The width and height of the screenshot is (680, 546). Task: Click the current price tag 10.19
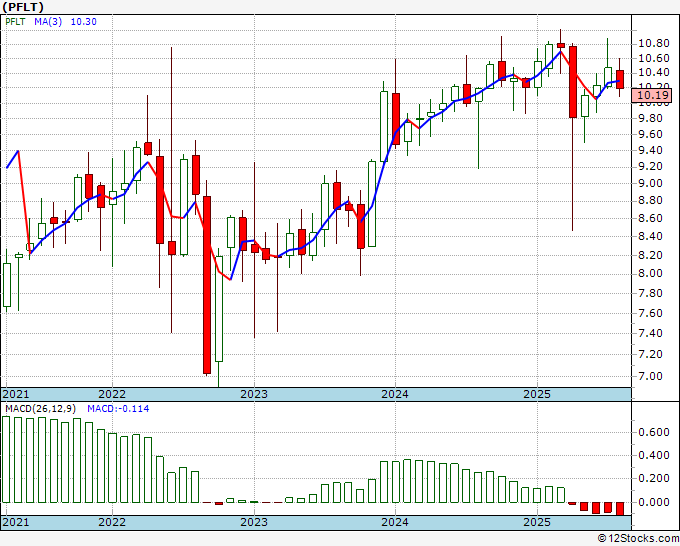click(651, 95)
